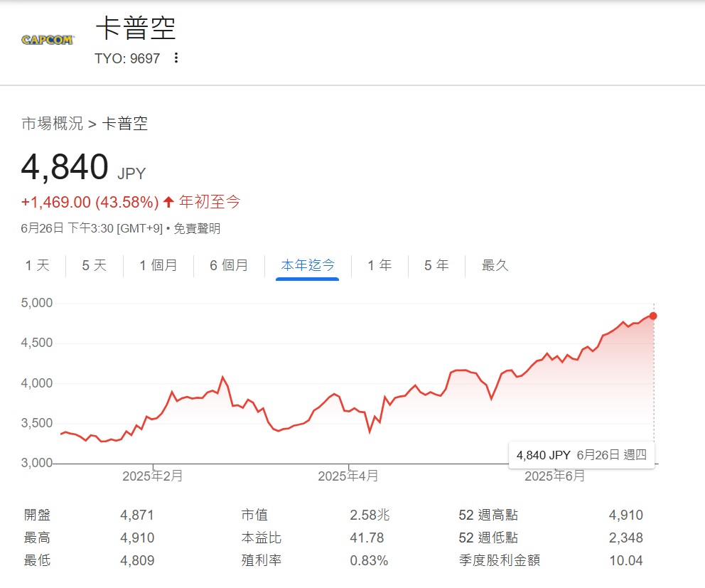Click the 卡普空 company title

pos(136,28)
